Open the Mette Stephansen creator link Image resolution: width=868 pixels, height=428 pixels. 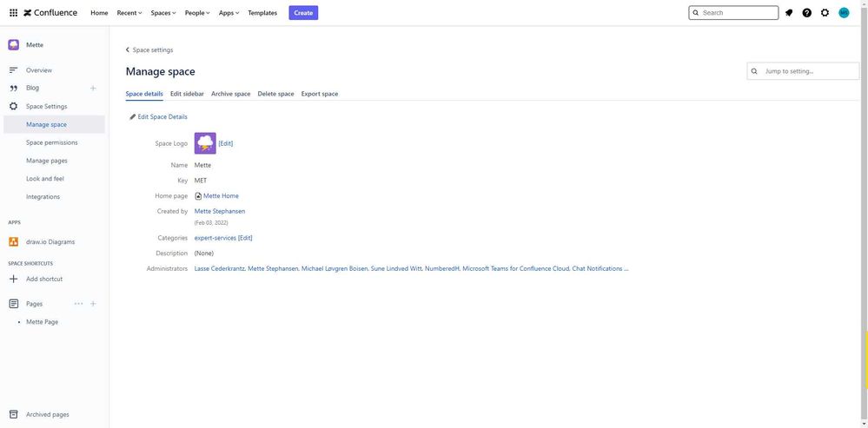pyautogui.click(x=220, y=211)
